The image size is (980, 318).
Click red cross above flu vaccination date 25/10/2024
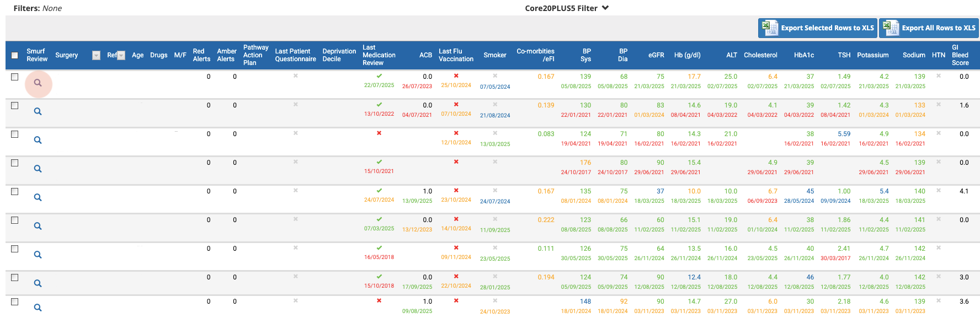(456, 76)
